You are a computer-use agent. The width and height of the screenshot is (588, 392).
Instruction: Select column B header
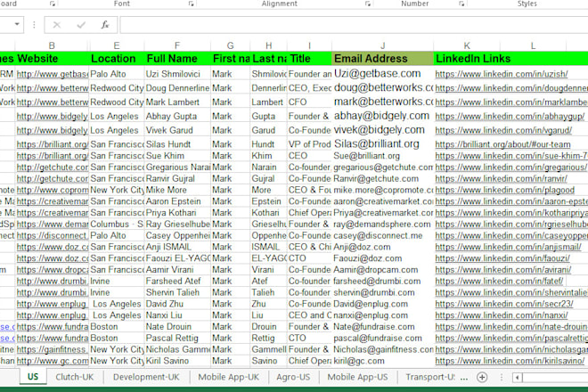coord(52,45)
